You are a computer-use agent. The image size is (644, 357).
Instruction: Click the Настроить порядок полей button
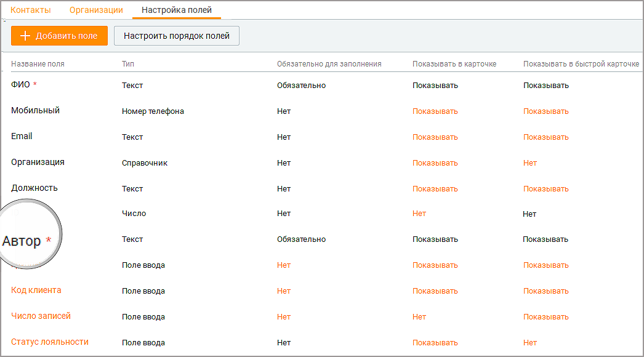coord(177,36)
